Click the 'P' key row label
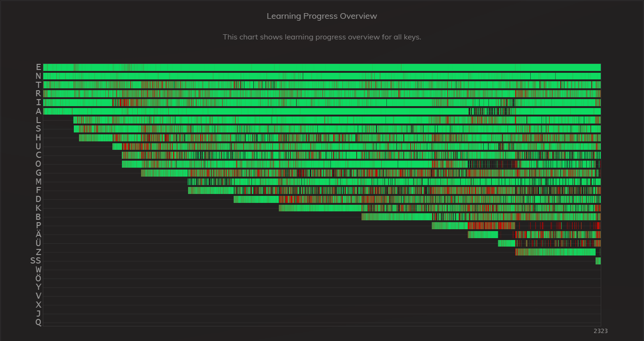644x341 pixels. coord(38,225)
